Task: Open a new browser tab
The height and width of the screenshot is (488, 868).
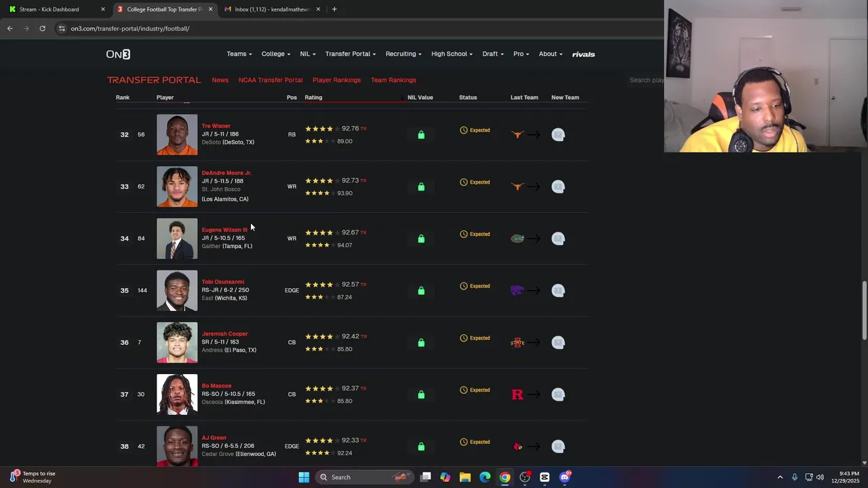Action: pos(334,9)
